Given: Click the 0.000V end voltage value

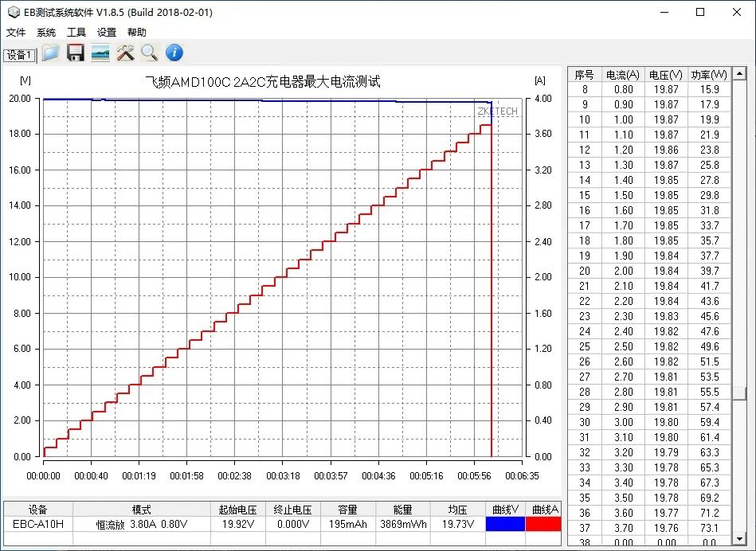Looking at the screenshot, I should (293, 524).
